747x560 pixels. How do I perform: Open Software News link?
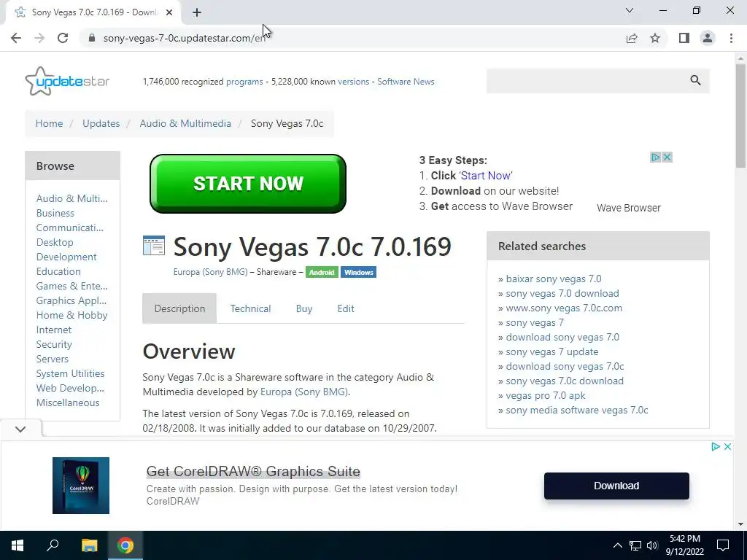tap(406, 82)
